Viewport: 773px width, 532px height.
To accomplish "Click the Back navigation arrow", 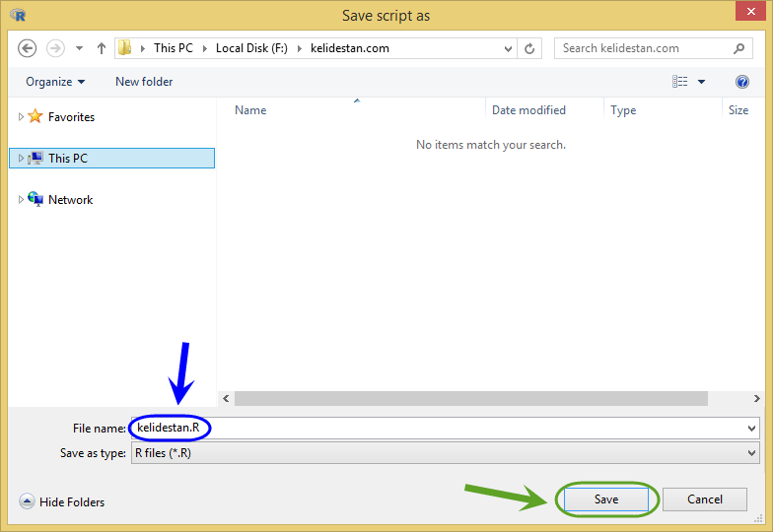I will click(x=28, y=48).
